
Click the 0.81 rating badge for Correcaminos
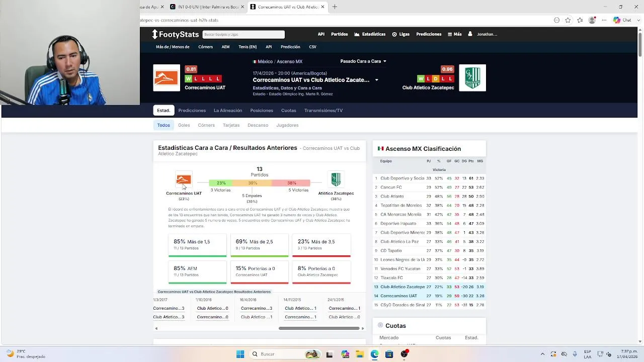[x=191, y=69]
